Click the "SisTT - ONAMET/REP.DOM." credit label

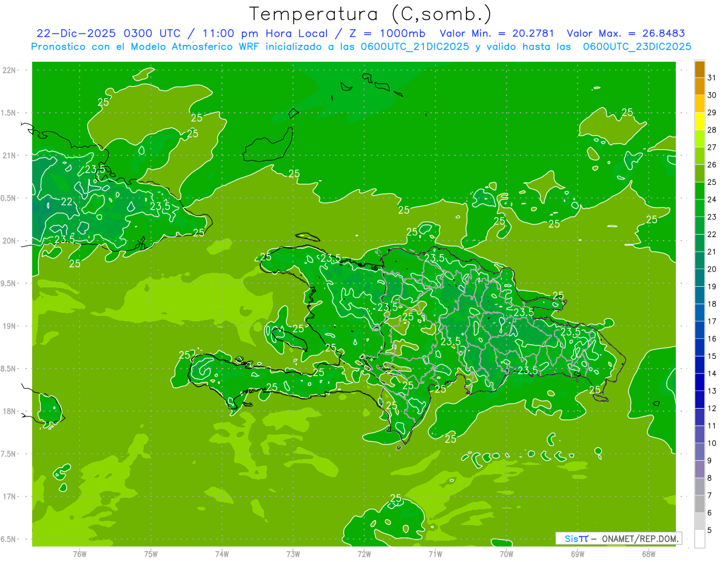[618, 538]
